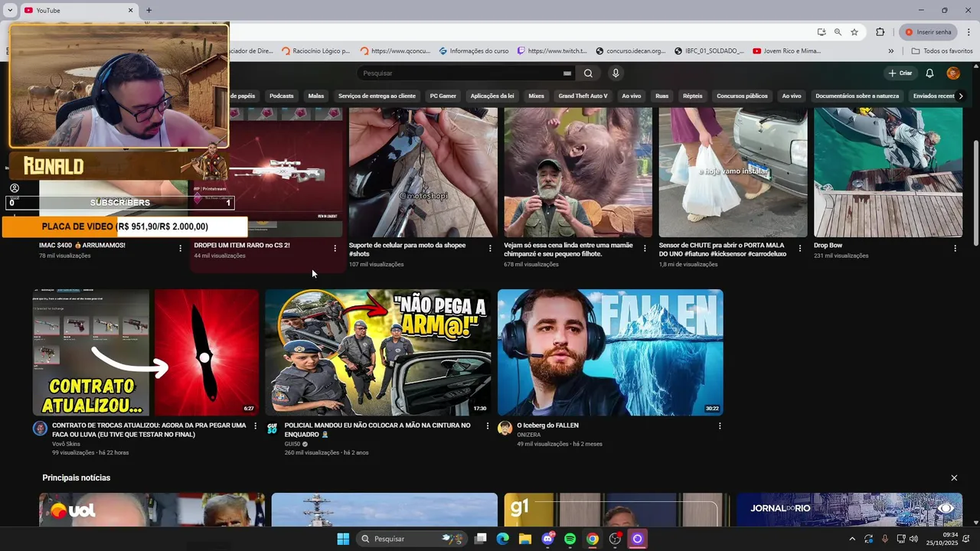980x551 pixels.
Task: Open the YouTube account avatar menu
Action: (x=953, y=73)
